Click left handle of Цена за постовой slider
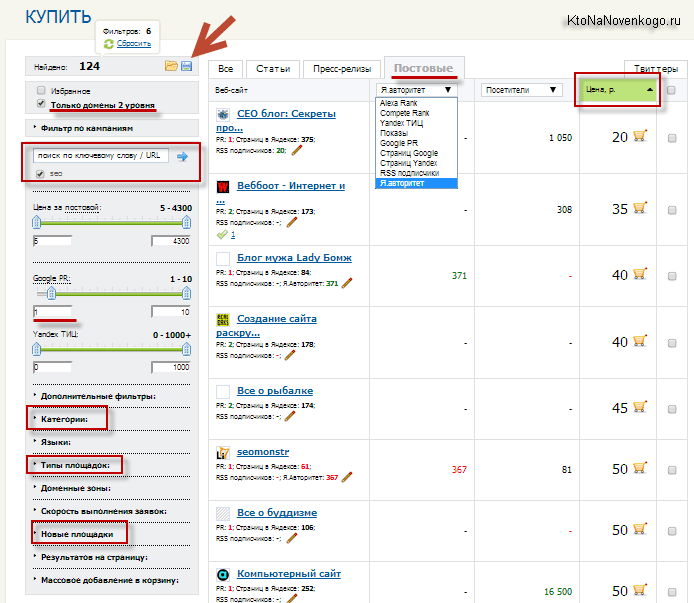Screen dimensions: 694x603 (36, 222)
